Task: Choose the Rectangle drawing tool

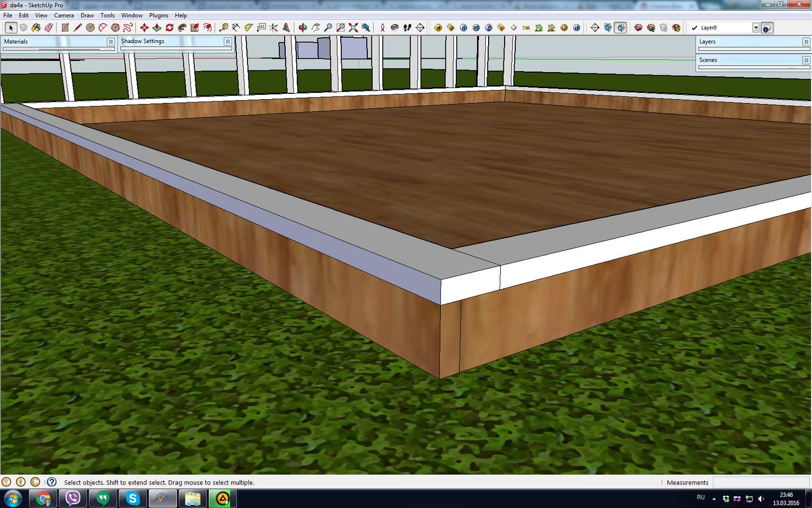Action: (x=65, y=28)
